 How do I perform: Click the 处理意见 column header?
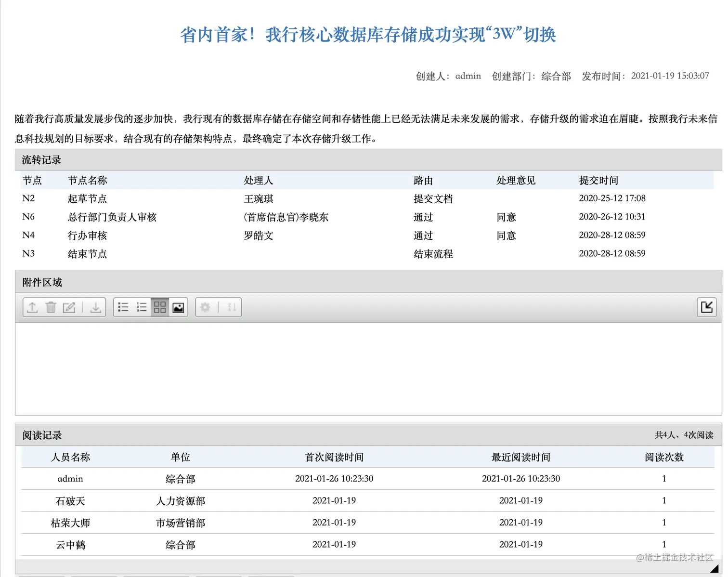(x=516, y=181)
